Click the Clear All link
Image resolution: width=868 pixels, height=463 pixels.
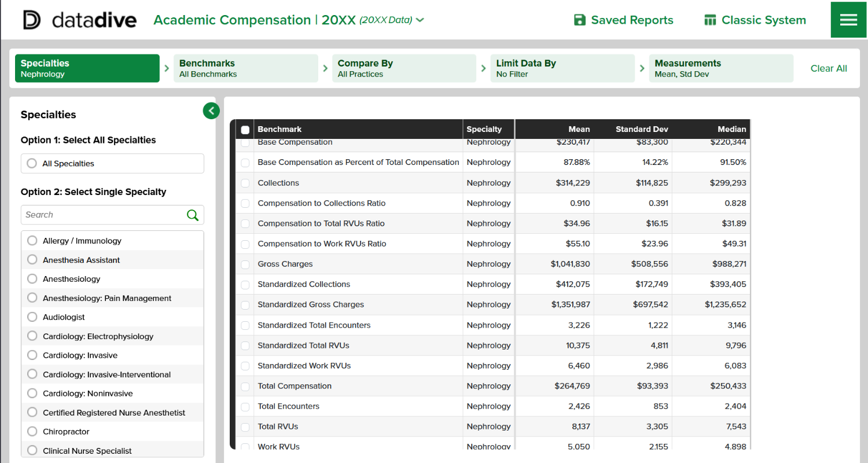click(x=829, y=68)
